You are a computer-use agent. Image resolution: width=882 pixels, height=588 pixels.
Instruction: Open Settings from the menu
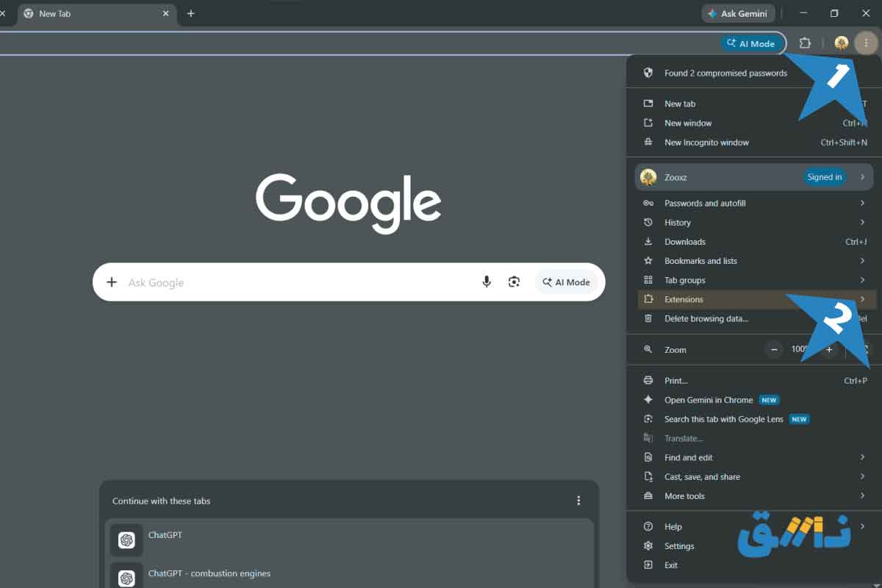(x=753, y=546)
